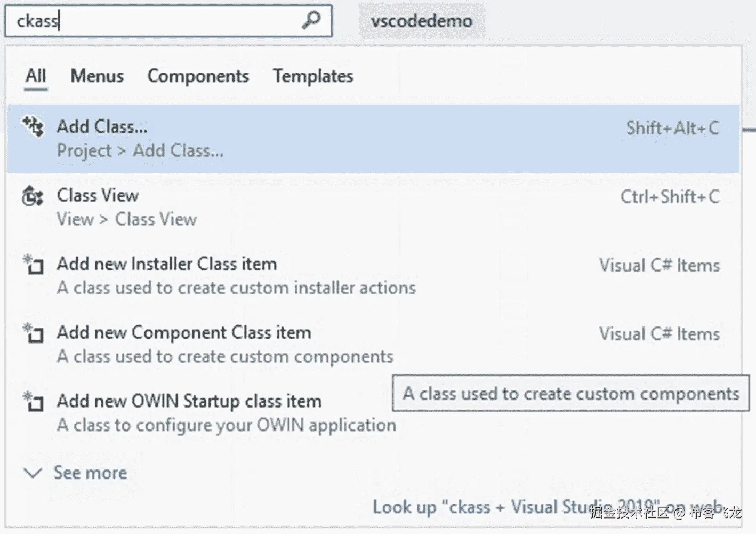
Task: Show the Templates tab results
Action: click(x=313, y=76)
